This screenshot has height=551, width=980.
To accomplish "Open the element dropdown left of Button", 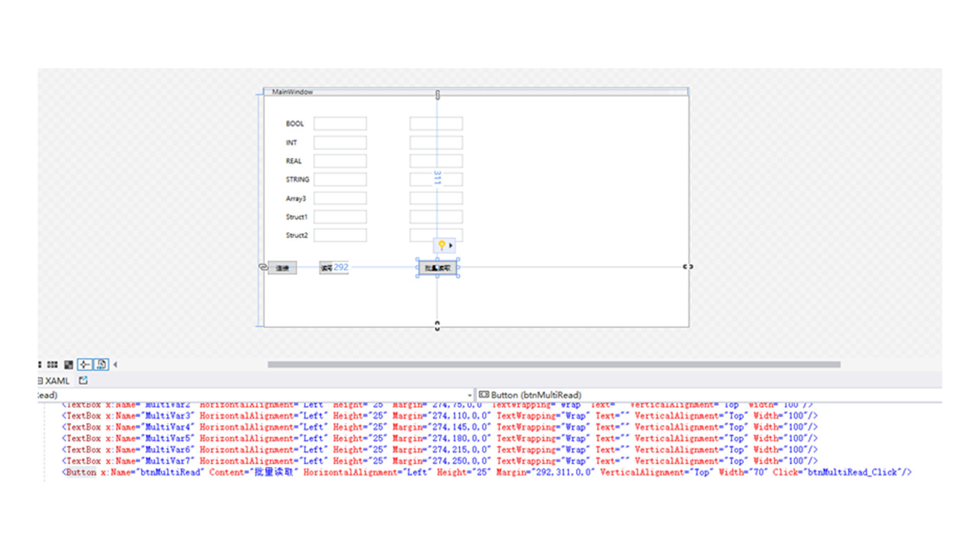I will (x=469, y=395).
